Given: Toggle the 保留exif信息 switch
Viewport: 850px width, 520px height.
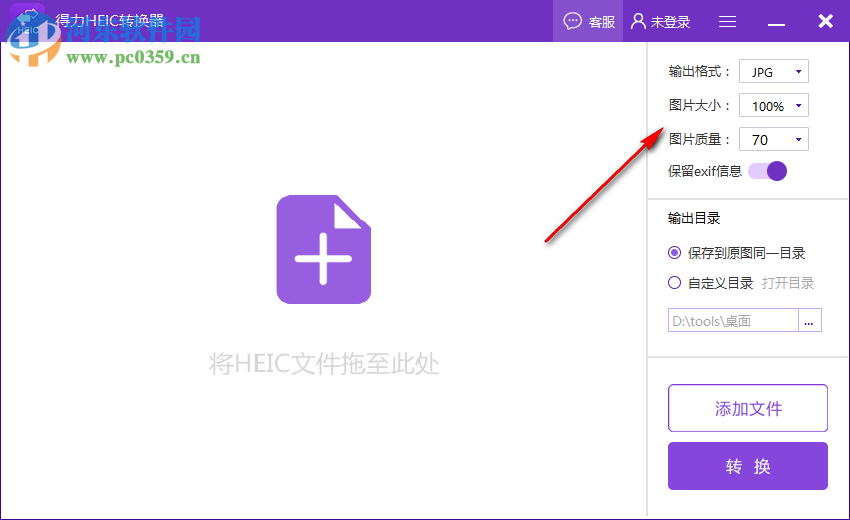Looking at the screenshot, I should [x=767, y=171].
